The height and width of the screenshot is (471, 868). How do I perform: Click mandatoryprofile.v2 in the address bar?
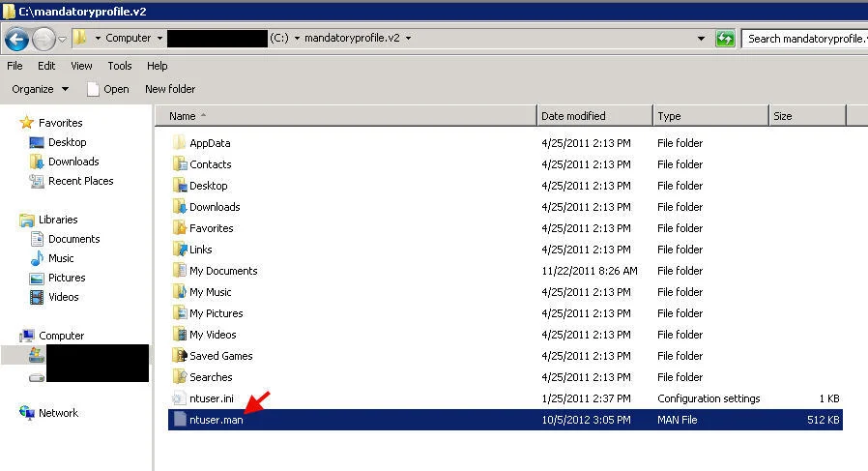352,38
